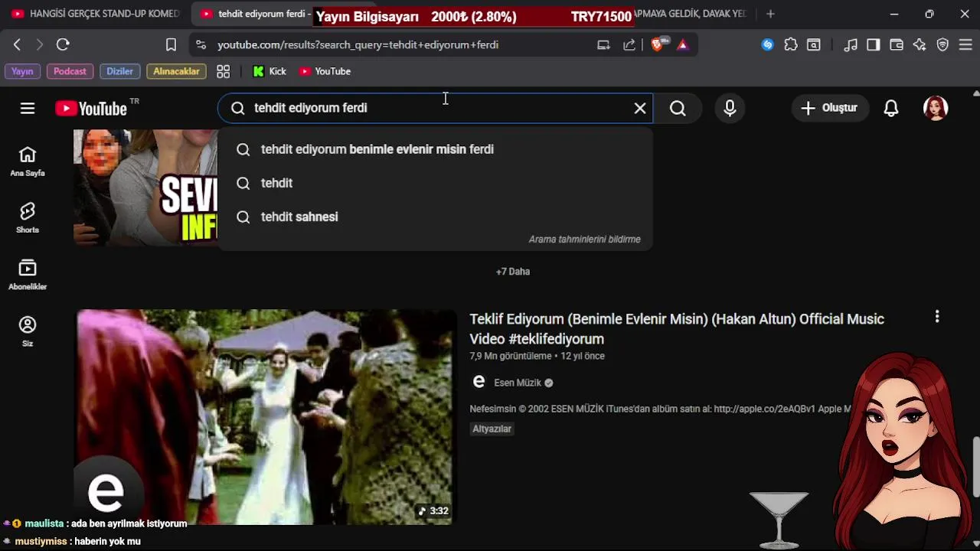Open the Brave Shields lion icon
Image resolution: width=980 pixels, height=551 pixels.
tap(658, 44)
